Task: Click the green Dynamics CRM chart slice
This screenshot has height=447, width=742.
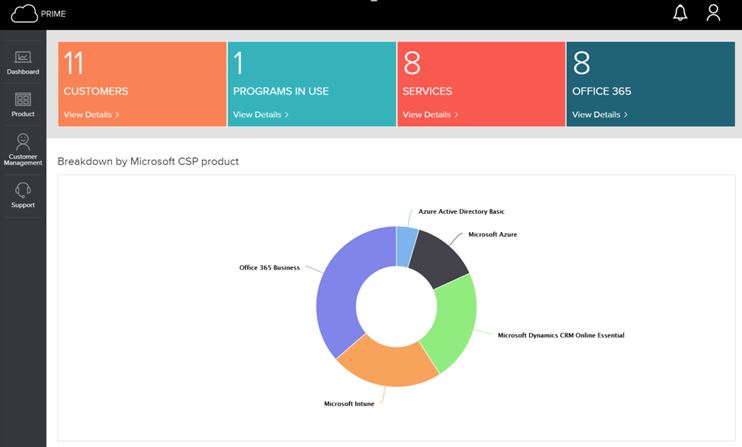Action: pos(452,320)
